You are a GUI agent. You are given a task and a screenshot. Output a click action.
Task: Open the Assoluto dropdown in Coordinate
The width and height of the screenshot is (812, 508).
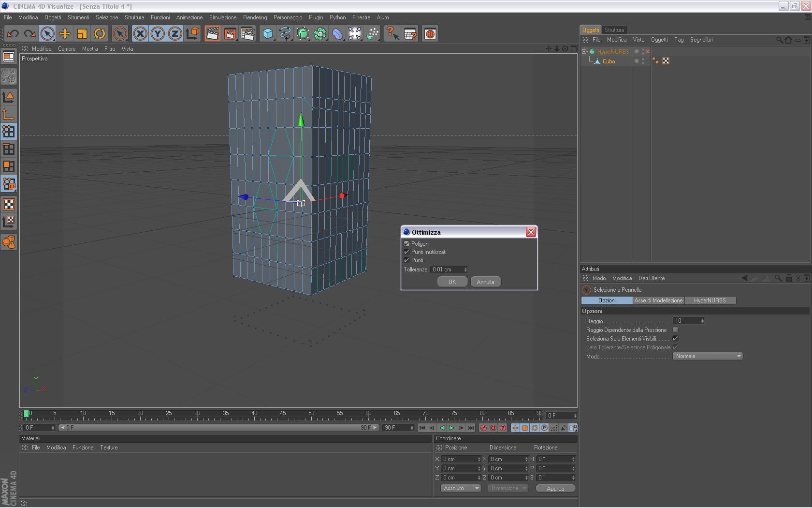pos(461,488)
